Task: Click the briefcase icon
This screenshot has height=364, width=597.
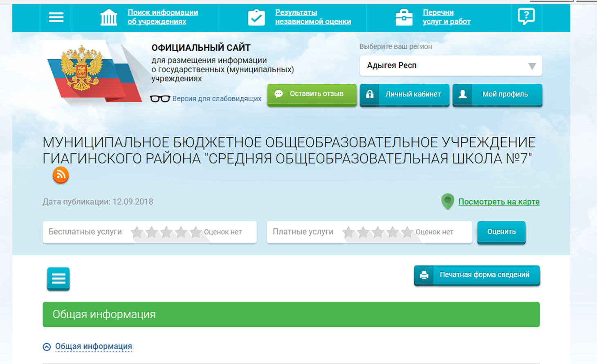Action: click(x=404, y=17)
